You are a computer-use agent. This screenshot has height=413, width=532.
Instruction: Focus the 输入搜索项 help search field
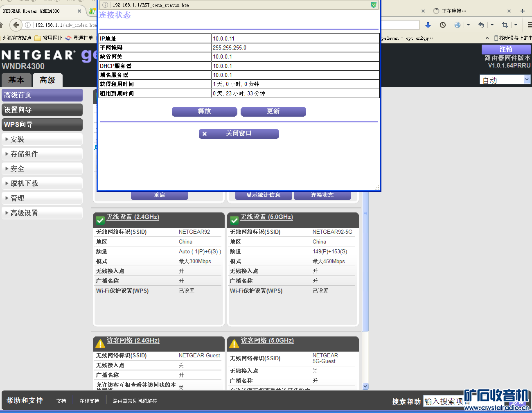pos(446,401)
